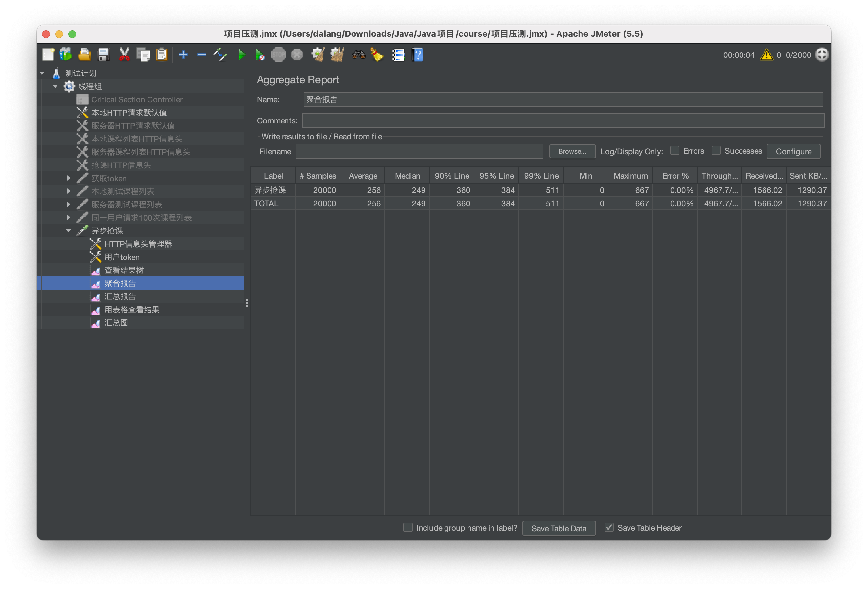Collapse the 异步抢课 tree node
The width and height of the screenshot is (868, 589).
(68, 231)
